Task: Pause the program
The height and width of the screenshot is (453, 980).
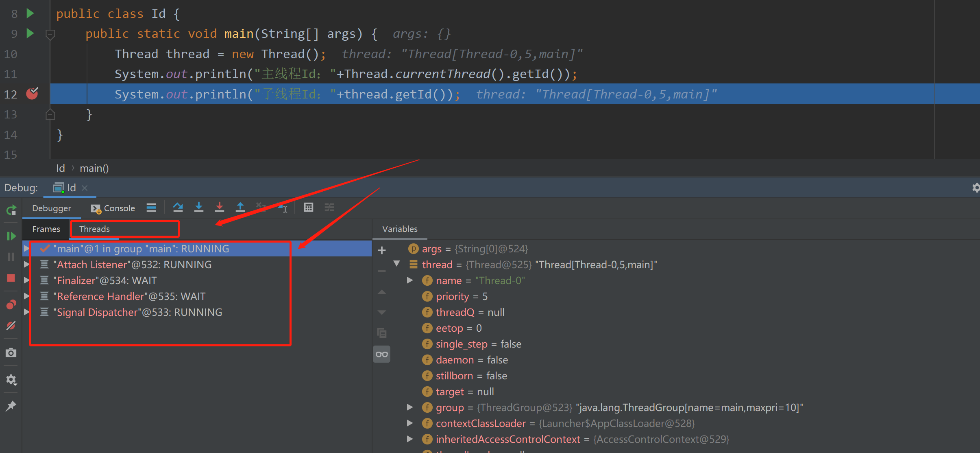Action: coord(11,257)
